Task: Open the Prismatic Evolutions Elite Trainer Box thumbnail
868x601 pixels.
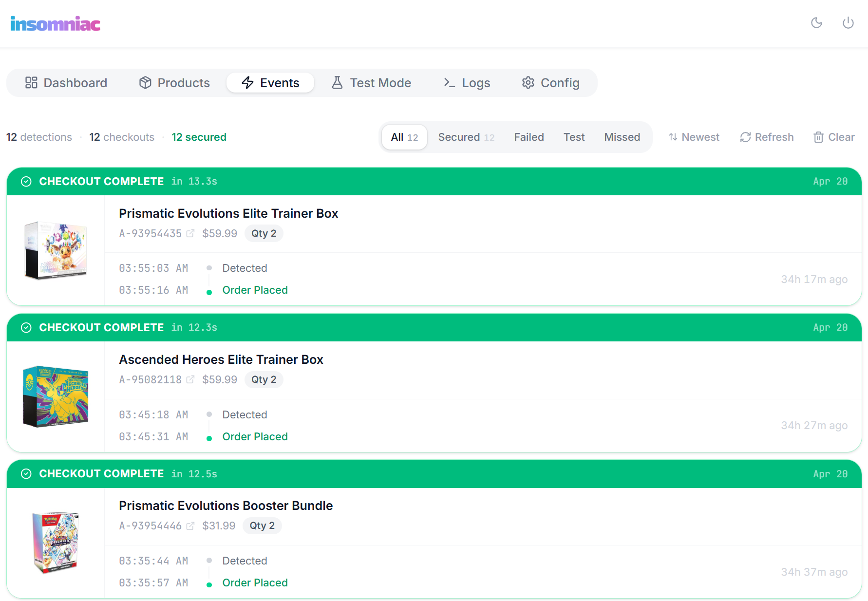Action: tap(56, 251)
